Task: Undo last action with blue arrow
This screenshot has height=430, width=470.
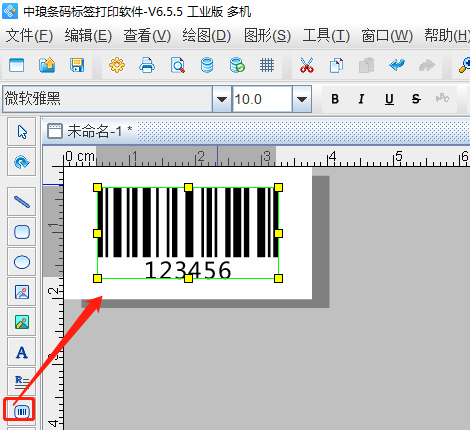Action: (397, 65)
